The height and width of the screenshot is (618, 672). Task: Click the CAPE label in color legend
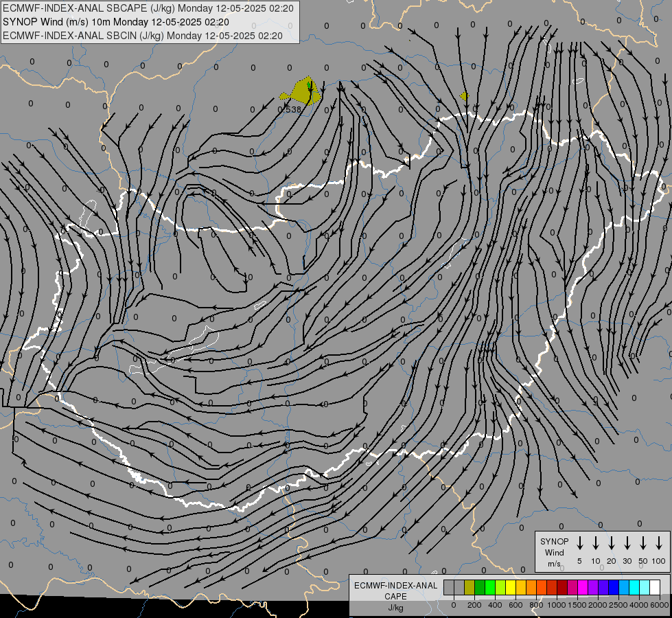click(x=395, y=597)
